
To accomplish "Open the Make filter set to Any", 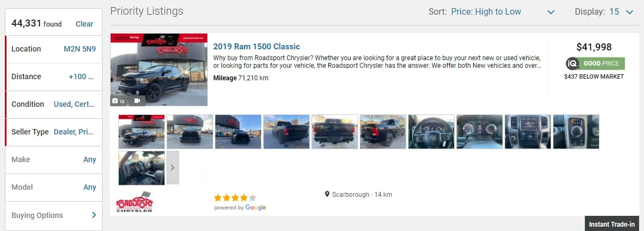I will 53,159.
